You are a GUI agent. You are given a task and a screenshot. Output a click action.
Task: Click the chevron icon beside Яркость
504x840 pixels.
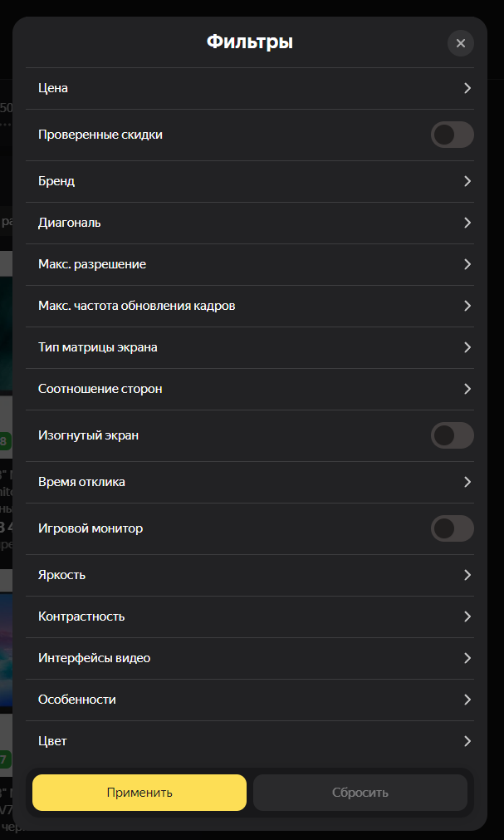pos(467,575)
